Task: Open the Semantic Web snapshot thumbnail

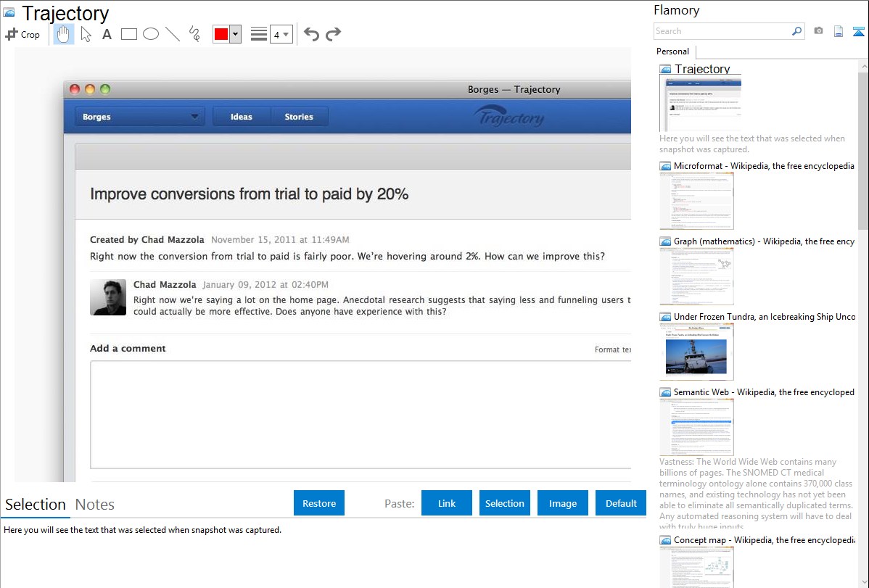Action: pos(696,427)
